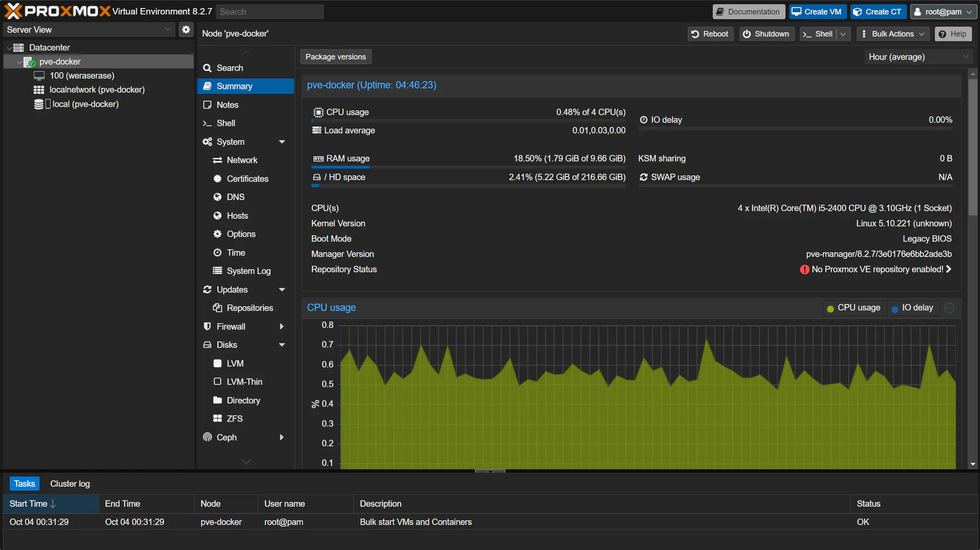The width and height of the screenshot is (980, 550).
Task: Click the Proxmox logo
Action: pyautogui.click(x=57, y=11)
